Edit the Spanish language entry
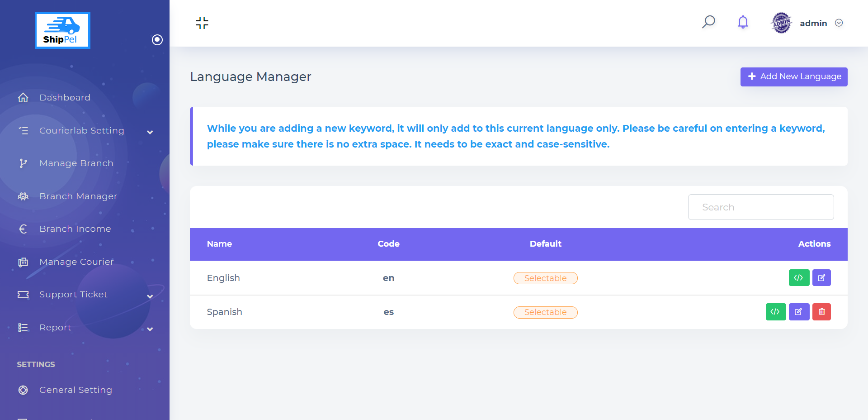 click(799, 312)
